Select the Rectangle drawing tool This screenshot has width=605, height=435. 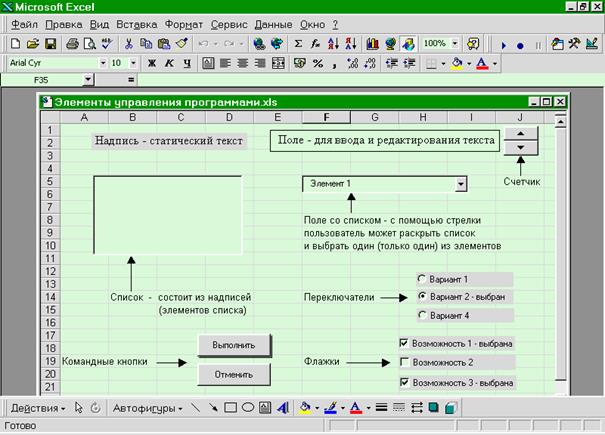[230, 408]
